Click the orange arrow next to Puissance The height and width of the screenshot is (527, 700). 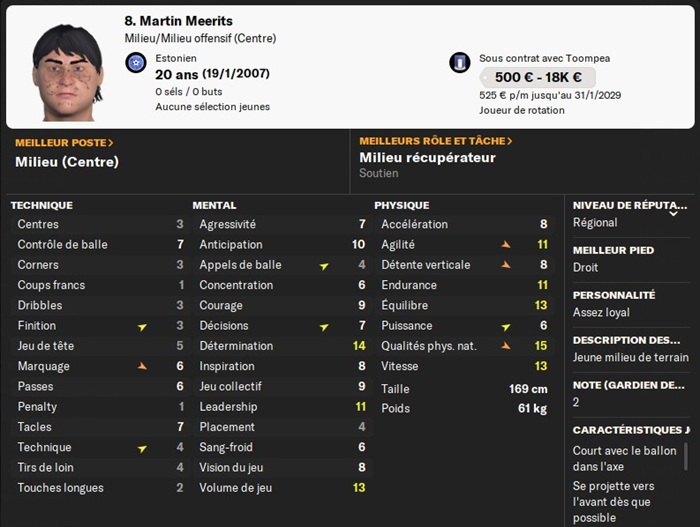click(506, 326)
